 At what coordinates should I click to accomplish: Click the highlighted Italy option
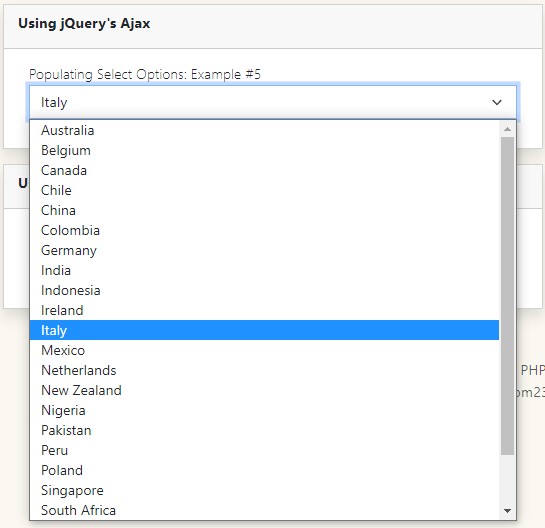265,330
